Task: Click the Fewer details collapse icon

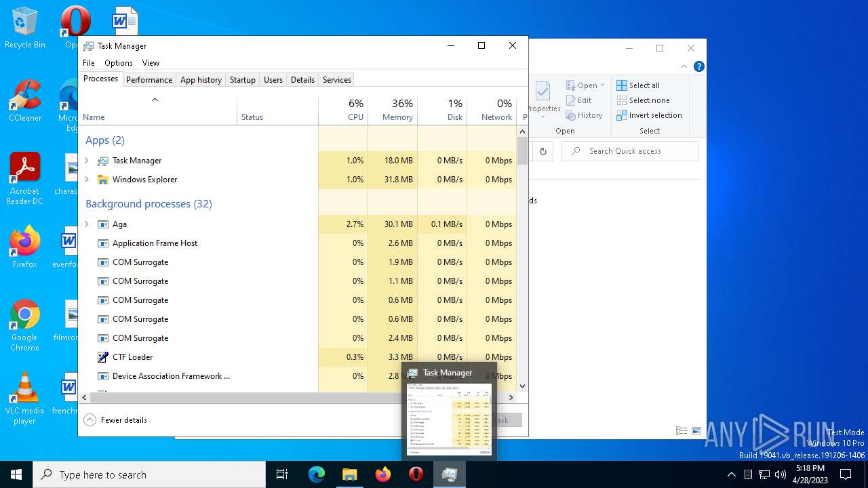Action: (x=90, y=420)
